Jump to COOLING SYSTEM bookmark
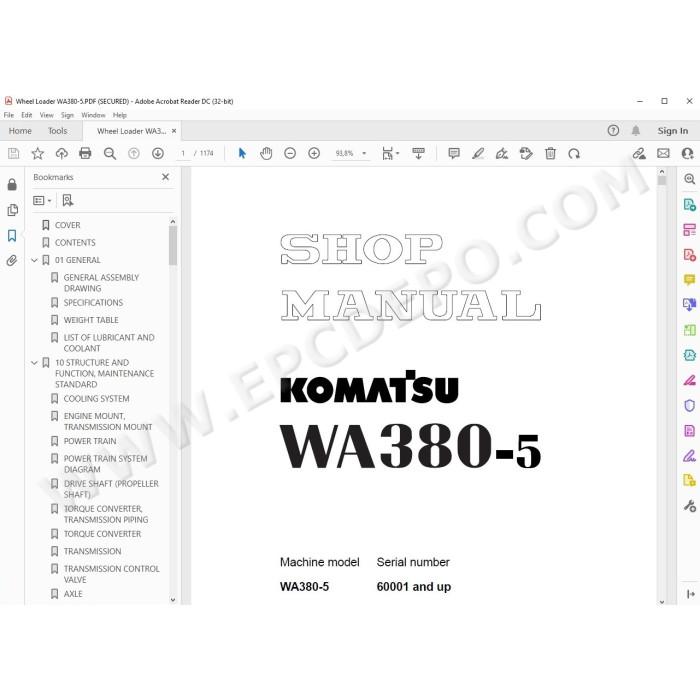The height and width of the screenshot is (700, 700). [x=96, y=399]
